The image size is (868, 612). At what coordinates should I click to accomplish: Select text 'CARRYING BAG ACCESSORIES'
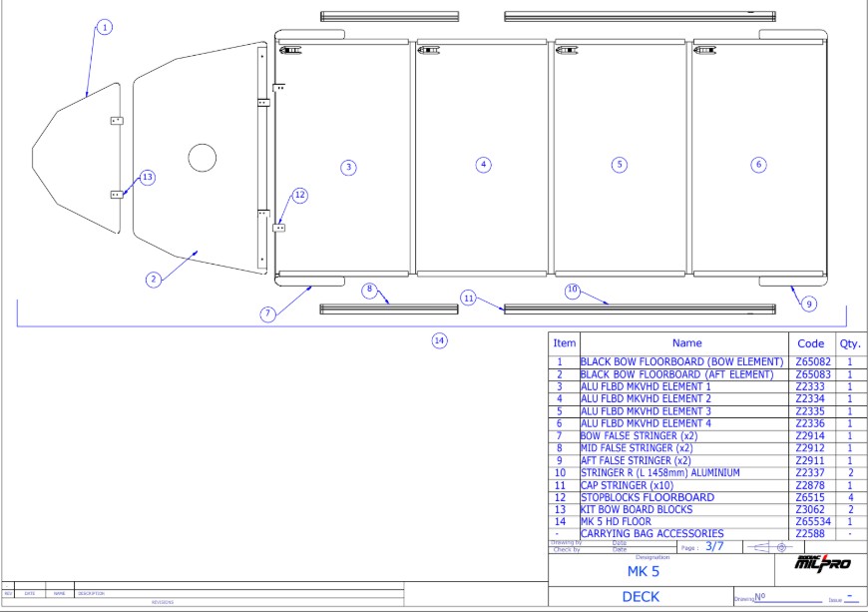pyautogui.click(x=652, y=534)
